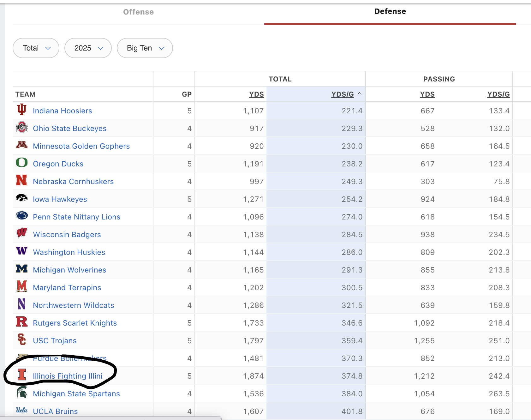Viewport: 531px width, 420px height.
Task: Click the Rutgers Scarlet Knights R logo
Action: point(21,321)
